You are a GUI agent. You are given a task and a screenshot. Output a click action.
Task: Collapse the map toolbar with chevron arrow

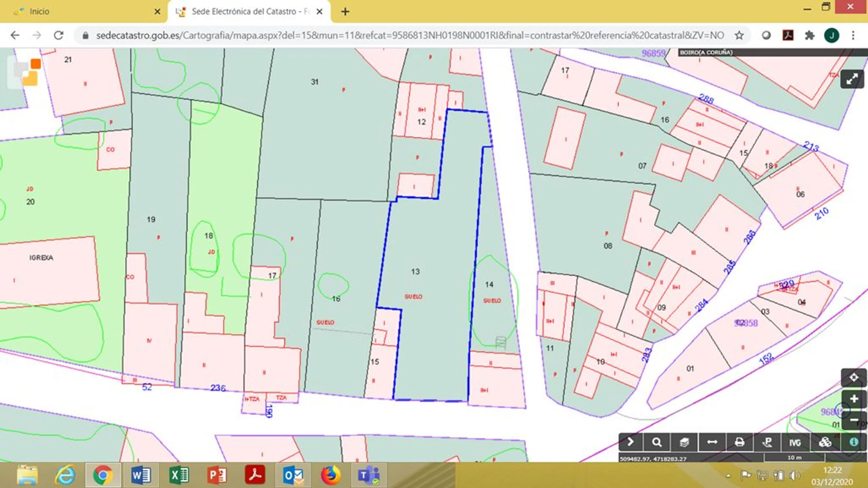click(x=630, y=442)
